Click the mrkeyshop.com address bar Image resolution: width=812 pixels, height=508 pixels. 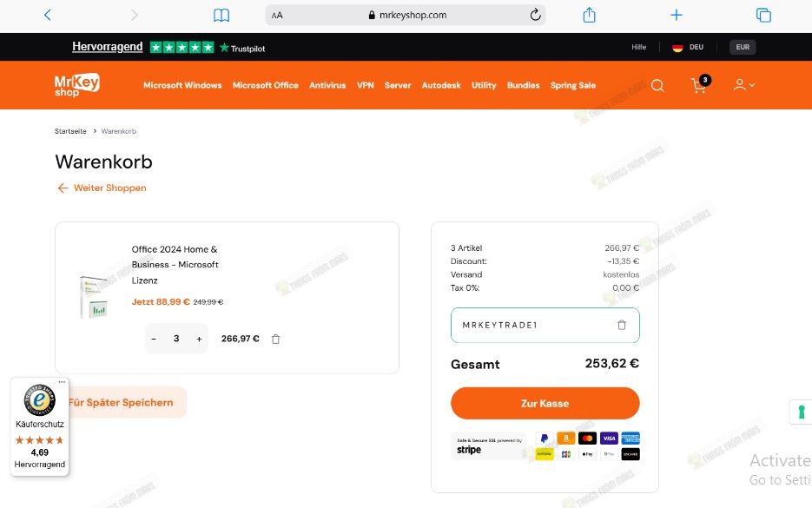click(x=407, y=15)
